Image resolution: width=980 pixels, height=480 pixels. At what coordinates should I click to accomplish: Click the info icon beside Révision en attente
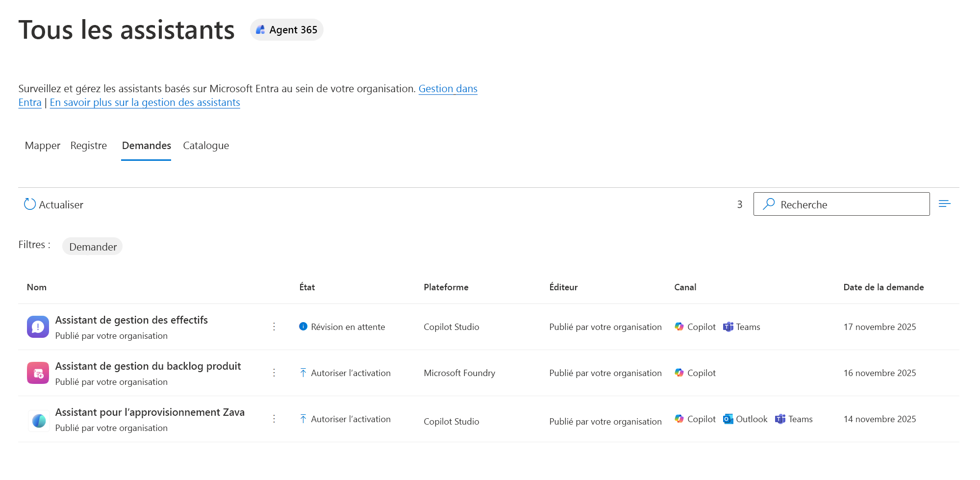click(x=303, y=327)
